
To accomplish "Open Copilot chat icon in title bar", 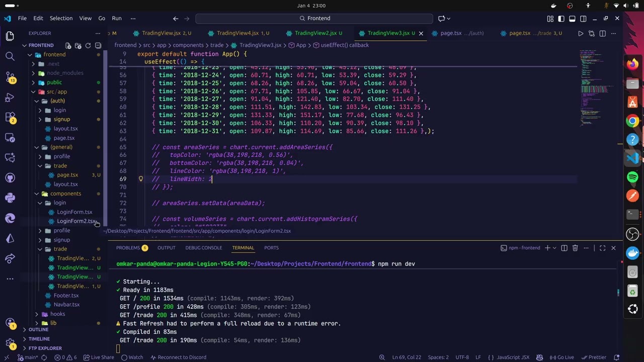I will point(442,19).
